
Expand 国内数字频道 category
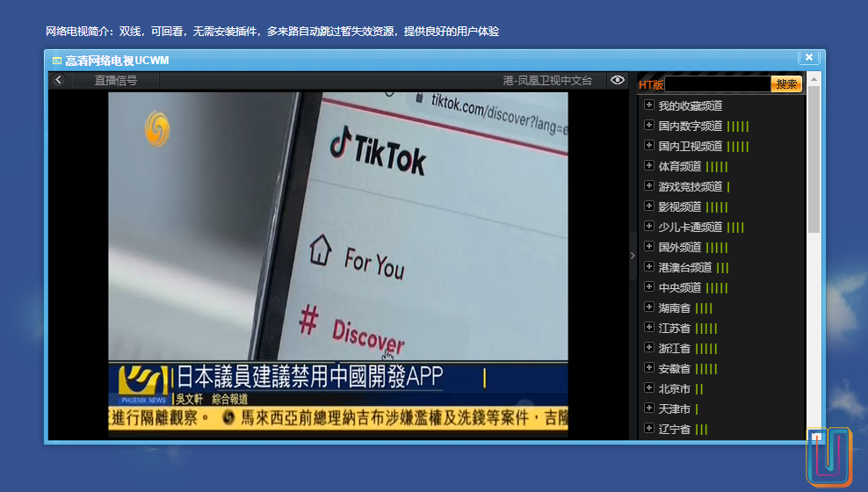[649, 125]
